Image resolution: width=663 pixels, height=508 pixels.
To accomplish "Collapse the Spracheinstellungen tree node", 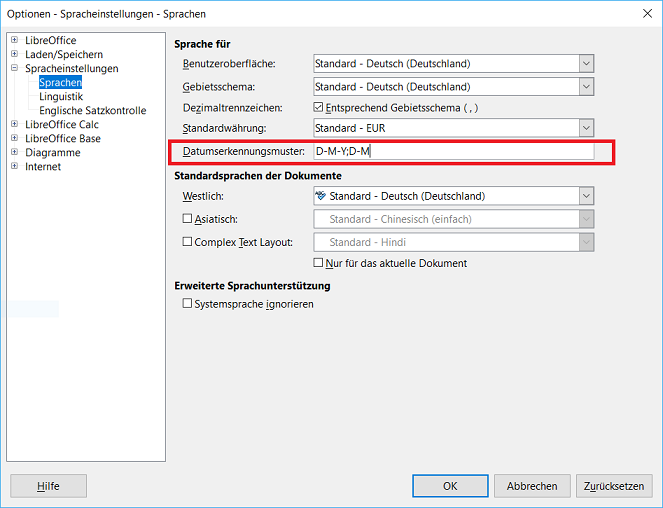I will 15,69.
